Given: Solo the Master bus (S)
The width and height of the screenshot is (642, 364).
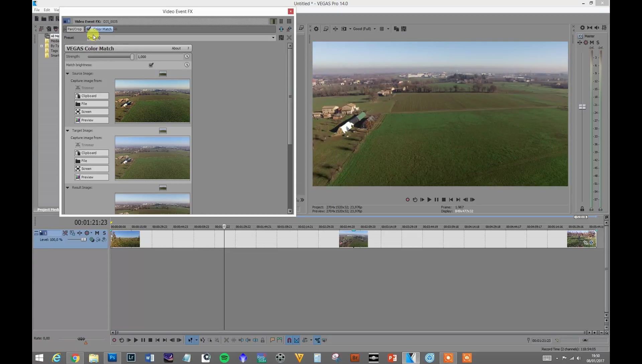Looking at the screenshot, I should (x=598, y=43).
